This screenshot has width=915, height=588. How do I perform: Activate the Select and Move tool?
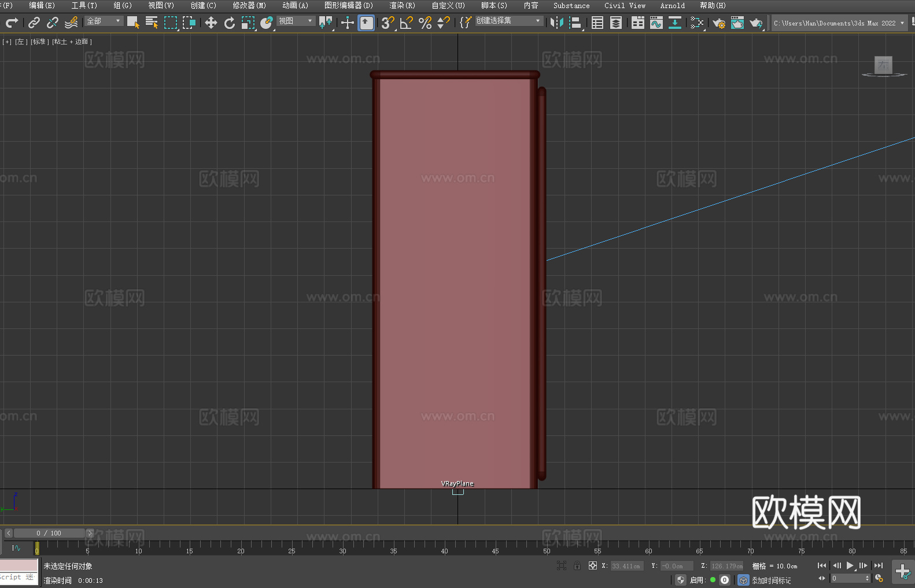(x=211, y=23)
